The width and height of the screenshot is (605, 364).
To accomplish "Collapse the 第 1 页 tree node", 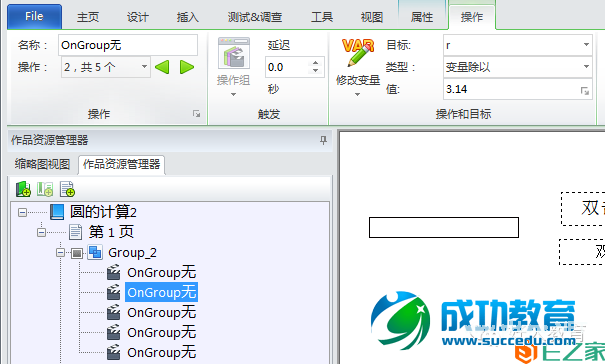I will 41,232.
